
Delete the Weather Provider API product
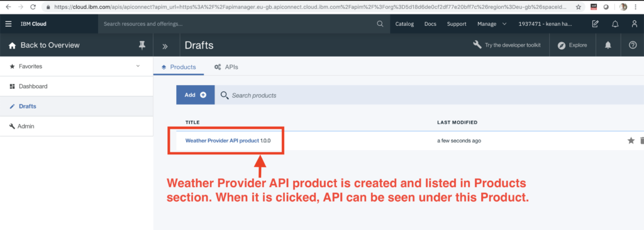[x=641, y=141]
